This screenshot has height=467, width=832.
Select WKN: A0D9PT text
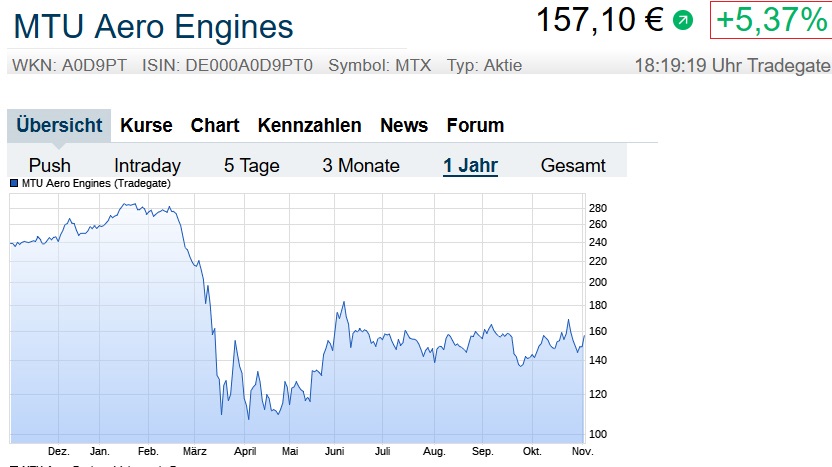[x=70, y=65]
